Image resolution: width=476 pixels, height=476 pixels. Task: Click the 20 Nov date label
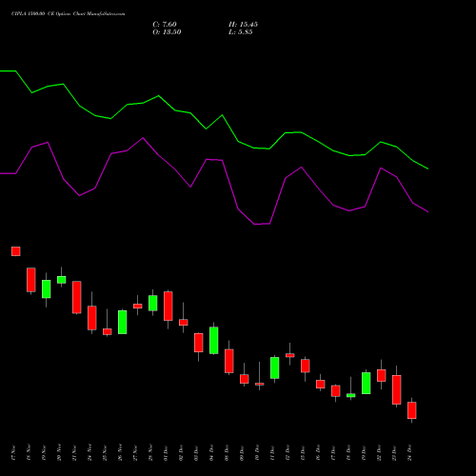pos(59,453)
